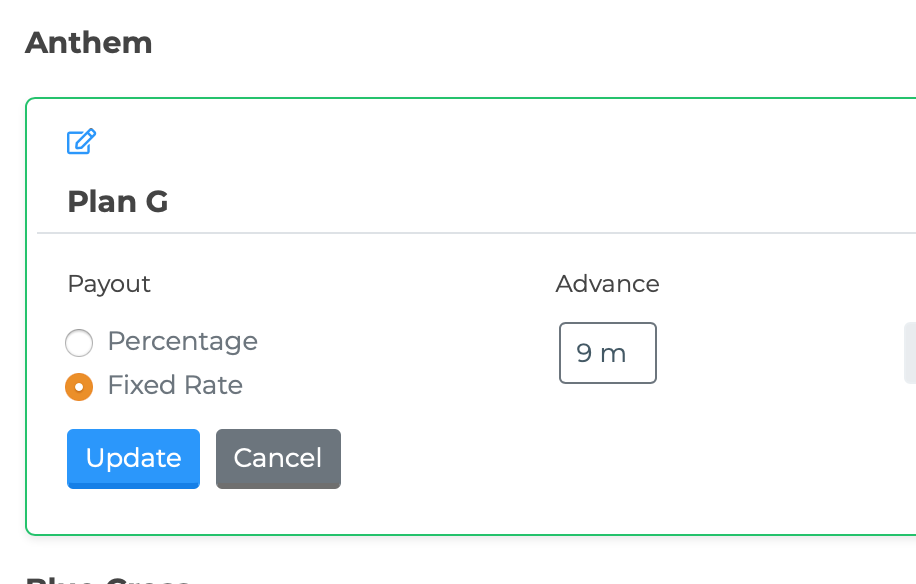Click the letter m in the Advance box
This screenshot has height=584, width=916.
pos(613,354)
